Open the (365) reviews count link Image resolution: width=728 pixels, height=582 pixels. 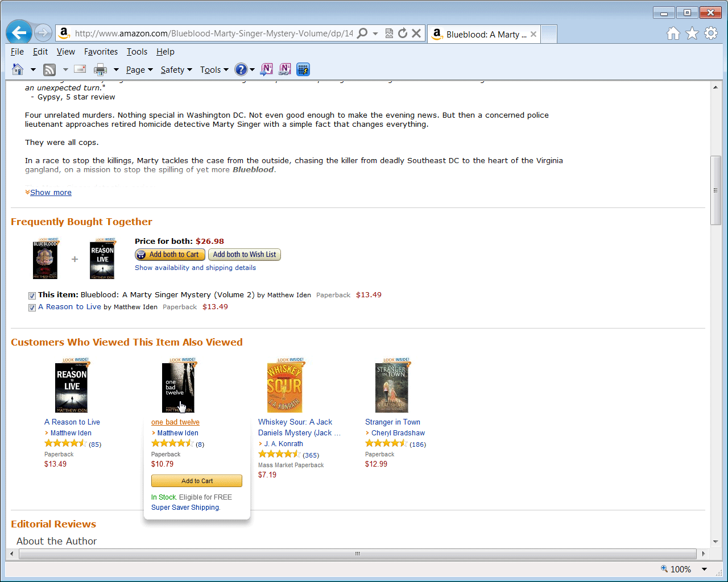311,455
